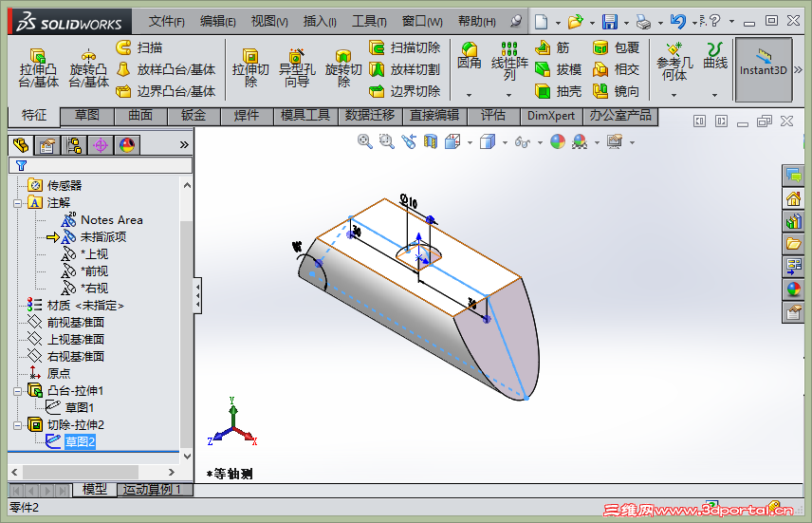Select 草图2 in feature tree
Screen dimensions: 812x523
point(80,441)
